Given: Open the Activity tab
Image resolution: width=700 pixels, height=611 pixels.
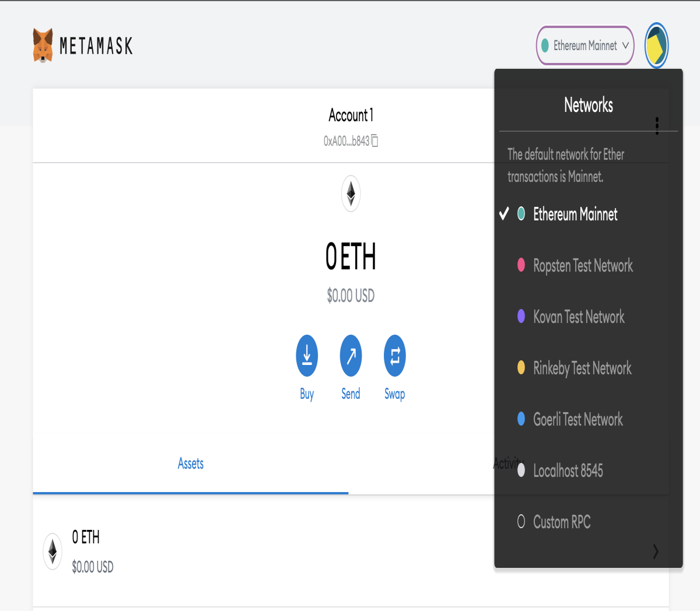Looking at the screenshot, I should [508, 464].
